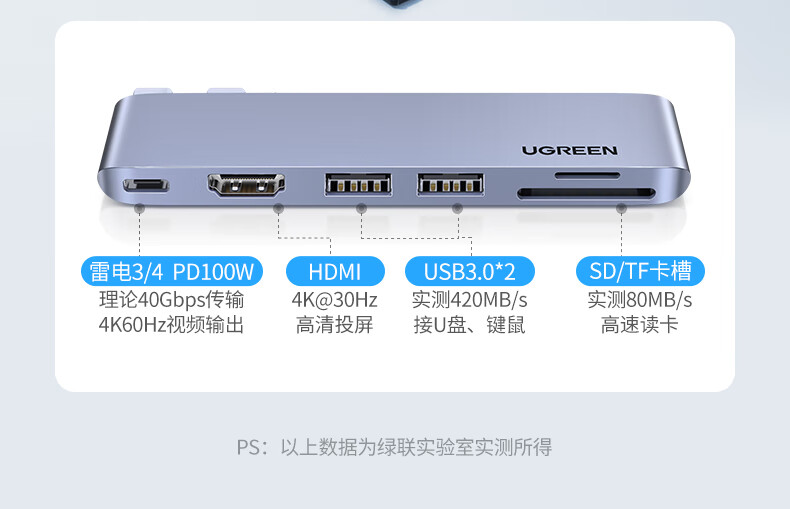Click the marker dot under the SD slot
Image resolution: width=790 pixels, height=509 pixels.
pos(621,208)
